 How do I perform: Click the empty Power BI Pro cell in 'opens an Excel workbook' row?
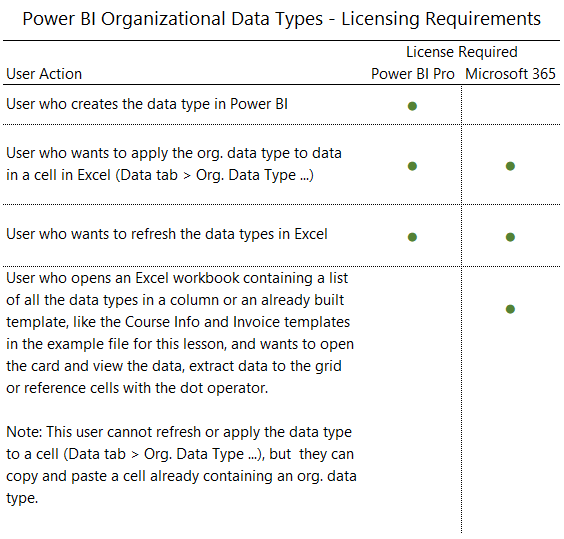click(x=412, y=399)
